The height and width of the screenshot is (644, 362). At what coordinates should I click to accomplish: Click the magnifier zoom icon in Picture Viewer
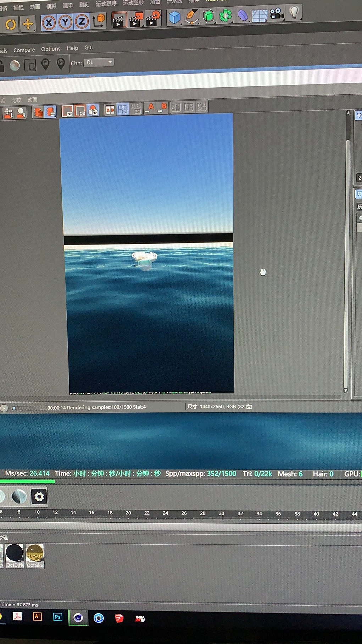point(21,112)
